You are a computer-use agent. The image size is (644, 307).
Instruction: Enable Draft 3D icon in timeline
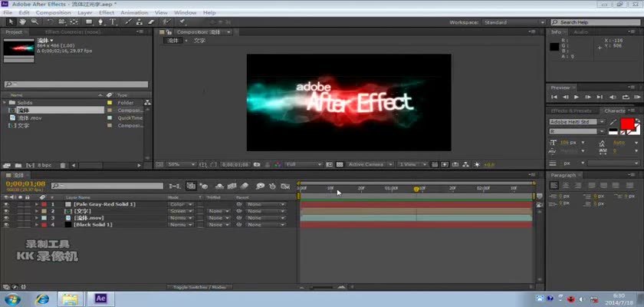click(204, 187)
